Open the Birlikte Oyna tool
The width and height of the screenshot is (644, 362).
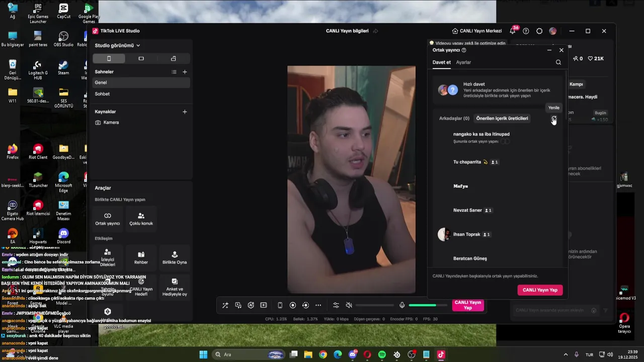click(175, 258)
